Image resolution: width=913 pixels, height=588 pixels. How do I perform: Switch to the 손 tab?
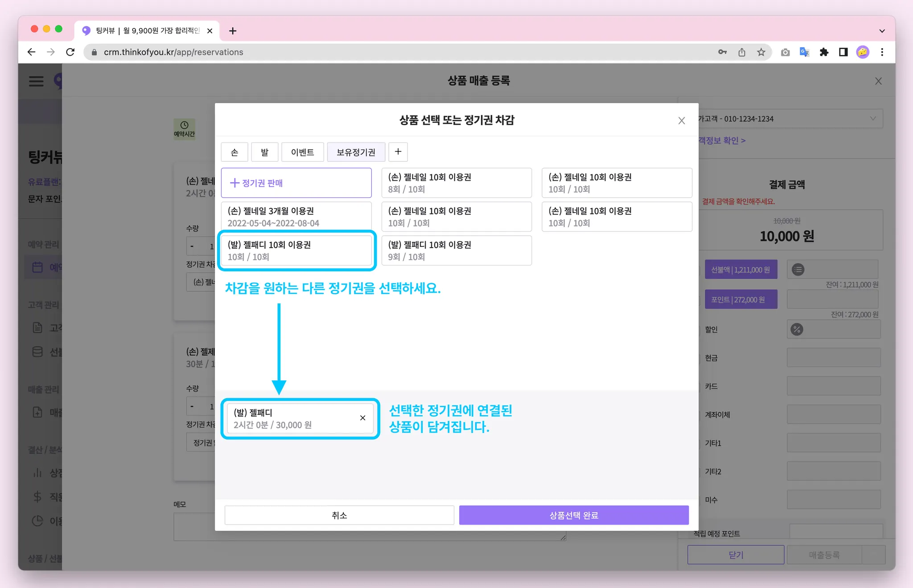[234, 152]
